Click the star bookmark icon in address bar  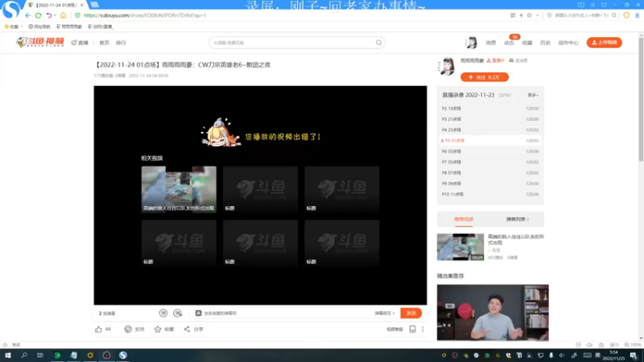click(x=530, y=15)
